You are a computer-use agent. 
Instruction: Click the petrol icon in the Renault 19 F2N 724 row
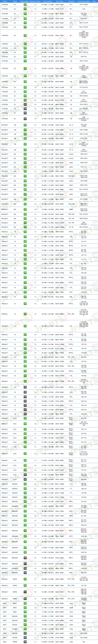click(x=25, y=292)
